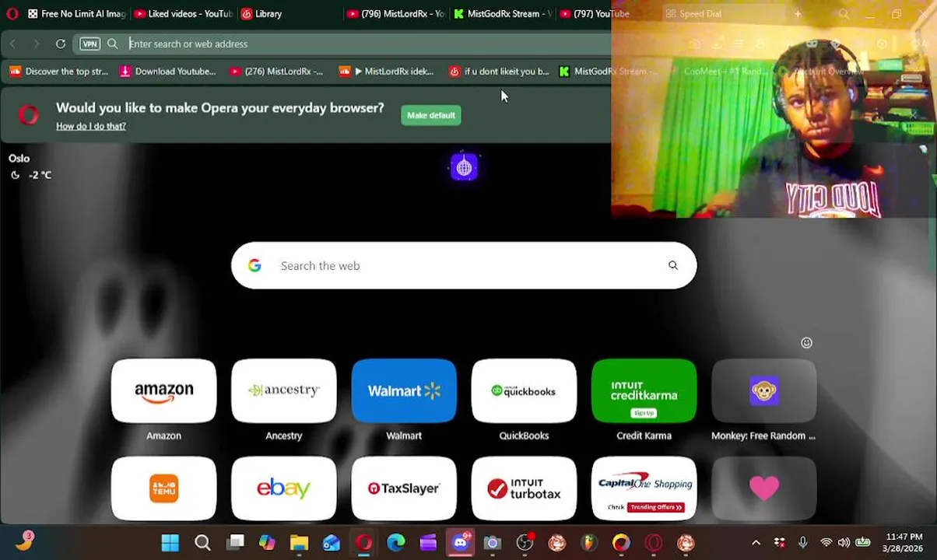Switch to MistGodRx Stream tab
The width and height of the screenshot is (937, 560).
tap(502, 13)
